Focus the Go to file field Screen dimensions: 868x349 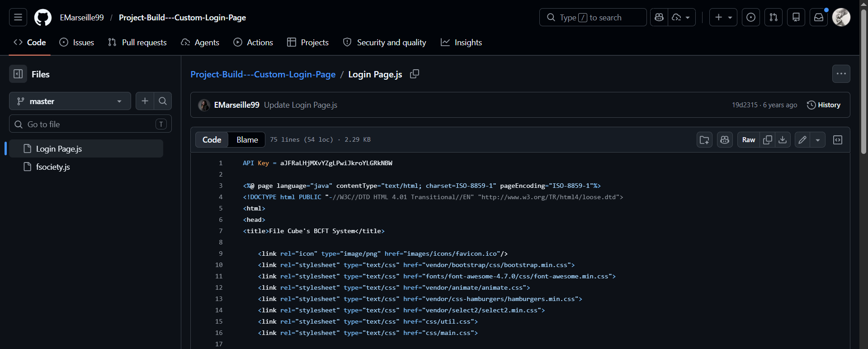click(90, 124)
